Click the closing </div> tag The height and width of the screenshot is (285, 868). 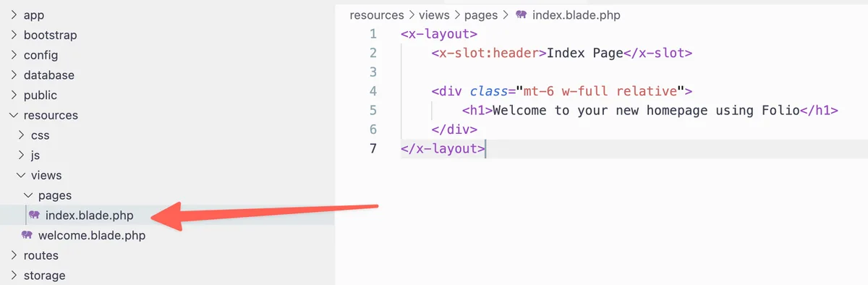[x=454, y=129]
